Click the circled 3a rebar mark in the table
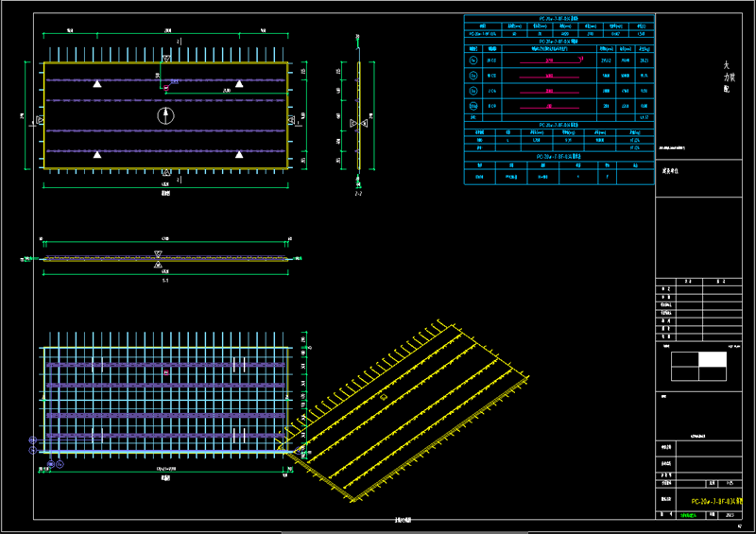The width and height of the screenshot is (756, 534). click(x=473, y=91)
